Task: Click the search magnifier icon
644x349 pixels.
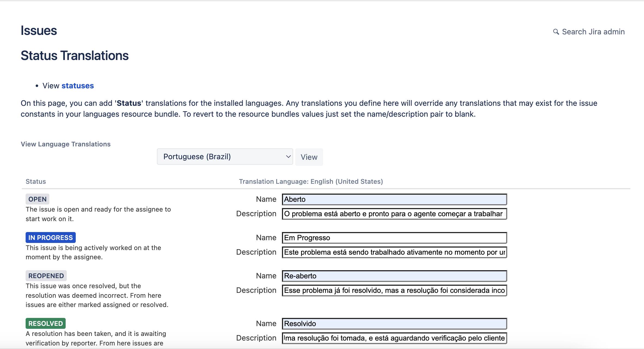Action: 556,32
